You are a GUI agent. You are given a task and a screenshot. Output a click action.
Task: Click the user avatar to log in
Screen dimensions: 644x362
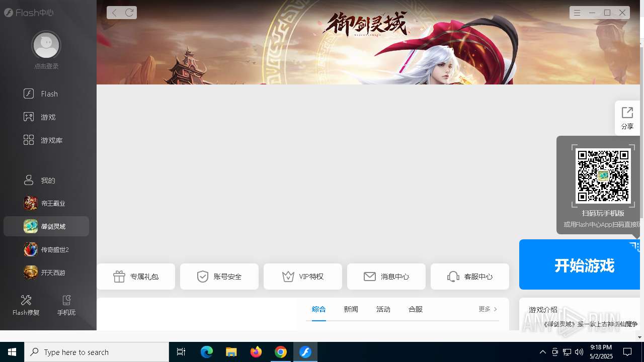[x=46, y=45]
